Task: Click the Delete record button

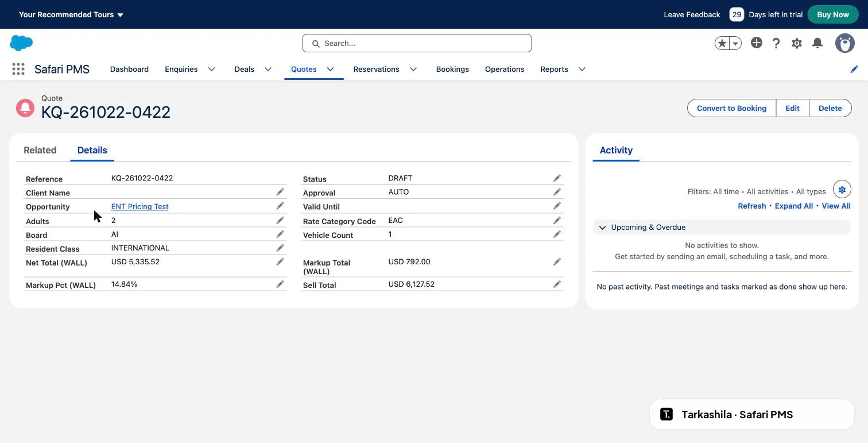Action: tap(830, 108)
